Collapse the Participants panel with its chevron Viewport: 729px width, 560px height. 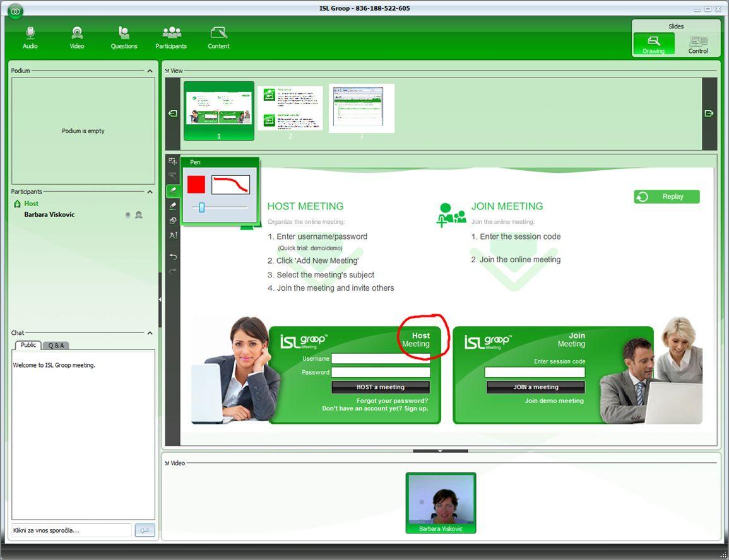(x=150, y=192)
